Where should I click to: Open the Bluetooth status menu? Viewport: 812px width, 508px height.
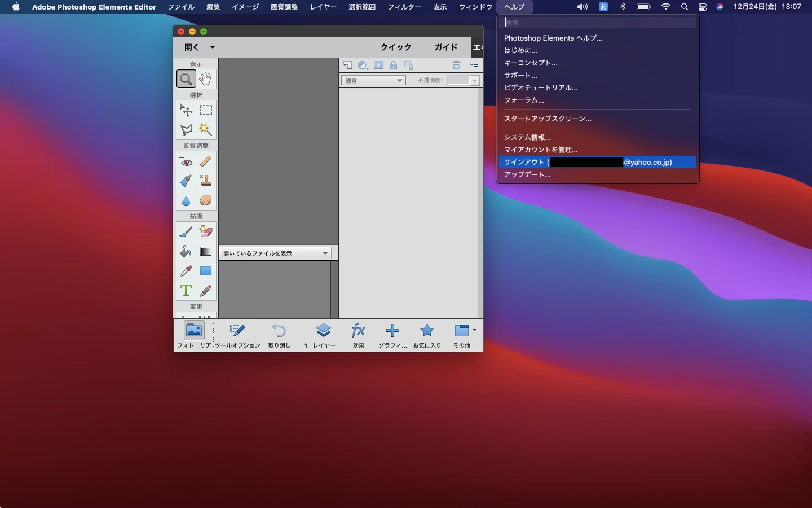click(x=623, y=7)
